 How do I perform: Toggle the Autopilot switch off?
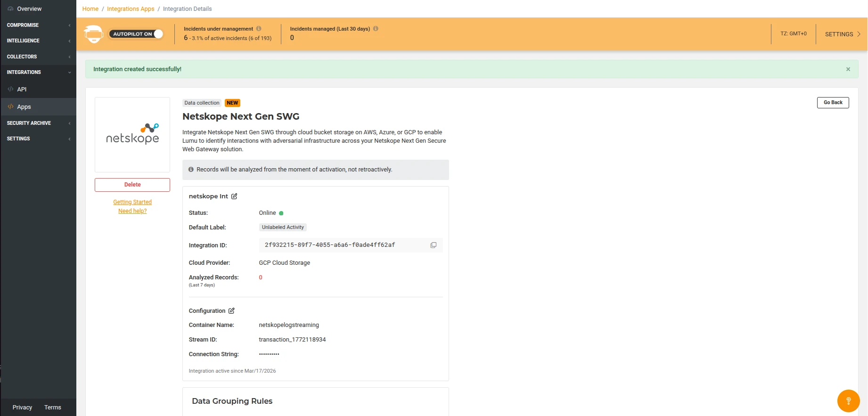[x=157, y=34]
